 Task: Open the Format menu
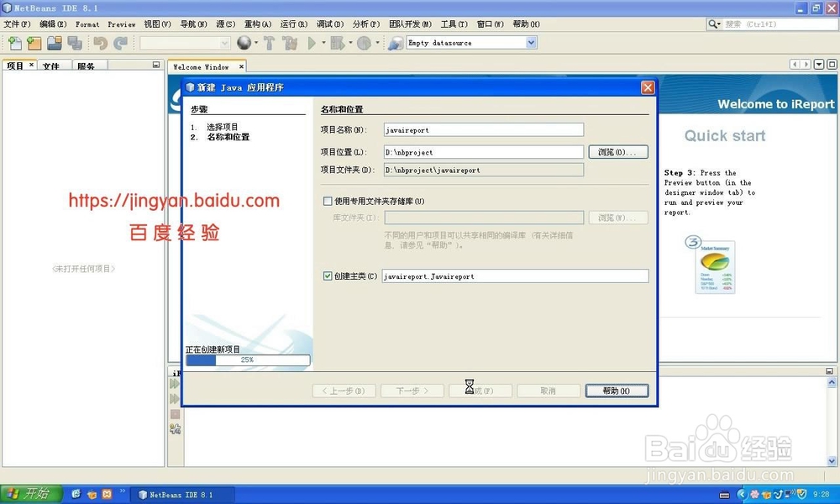click(x=87, y=24)
